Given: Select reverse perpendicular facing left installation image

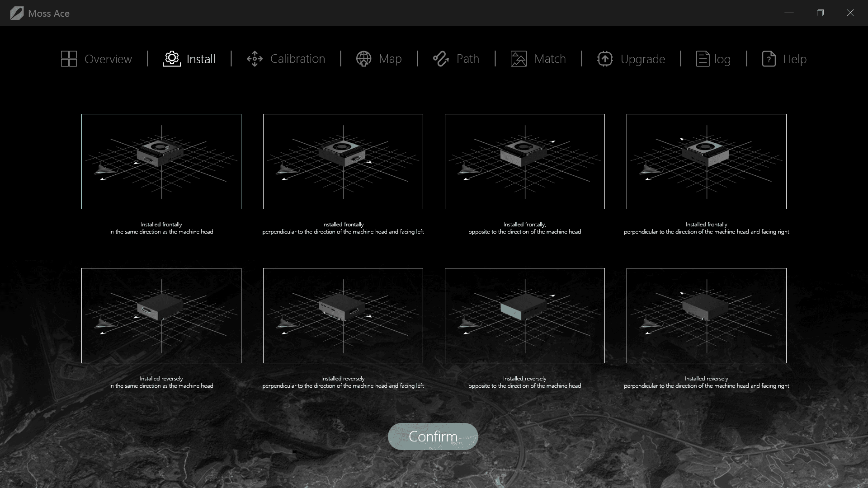Looking at the screenshot, I should coord(343,315).
